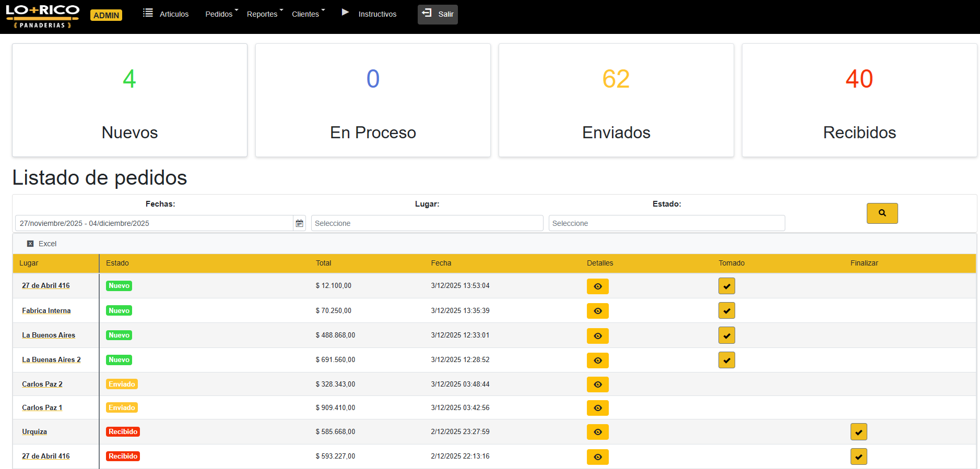
Task: Click the Salir logout button
Action: (x=438, y=15)
